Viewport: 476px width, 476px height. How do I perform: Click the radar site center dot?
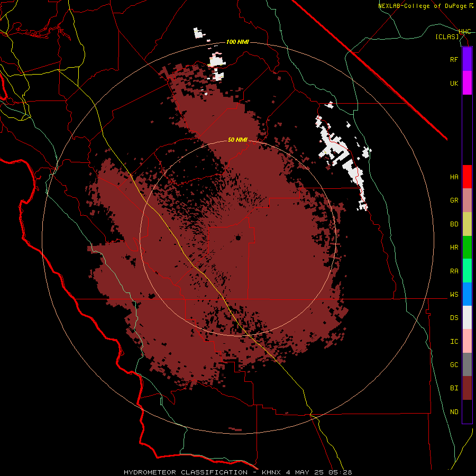(239, 237)
